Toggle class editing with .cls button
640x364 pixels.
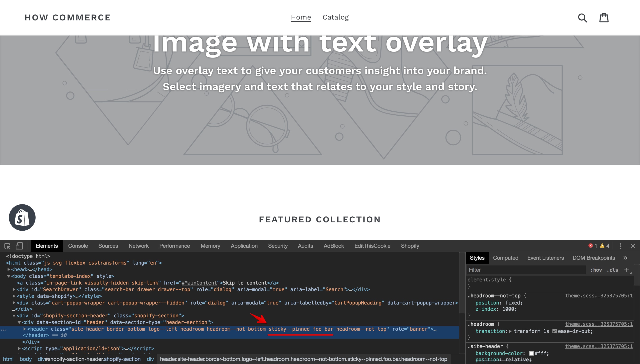click(612, 270)
